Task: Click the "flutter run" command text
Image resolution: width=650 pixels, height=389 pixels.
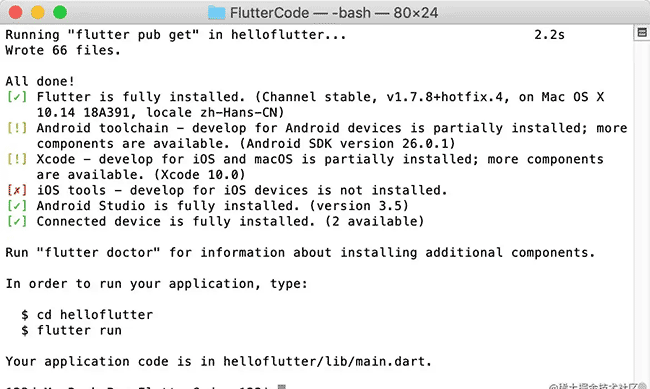Action: (x=79, y=331)
